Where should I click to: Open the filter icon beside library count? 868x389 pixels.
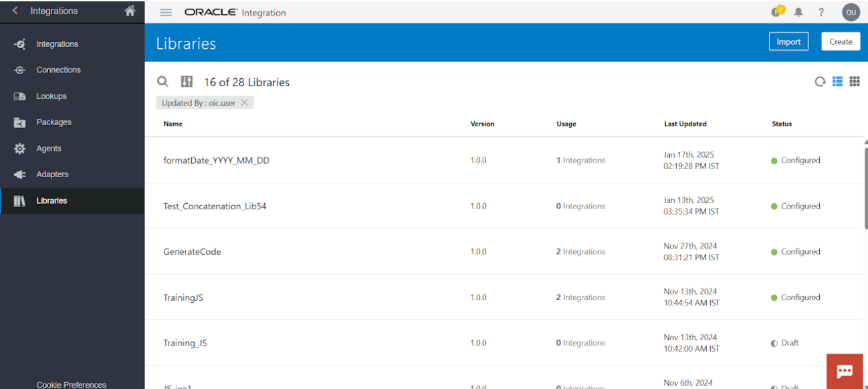pos(187,82)
